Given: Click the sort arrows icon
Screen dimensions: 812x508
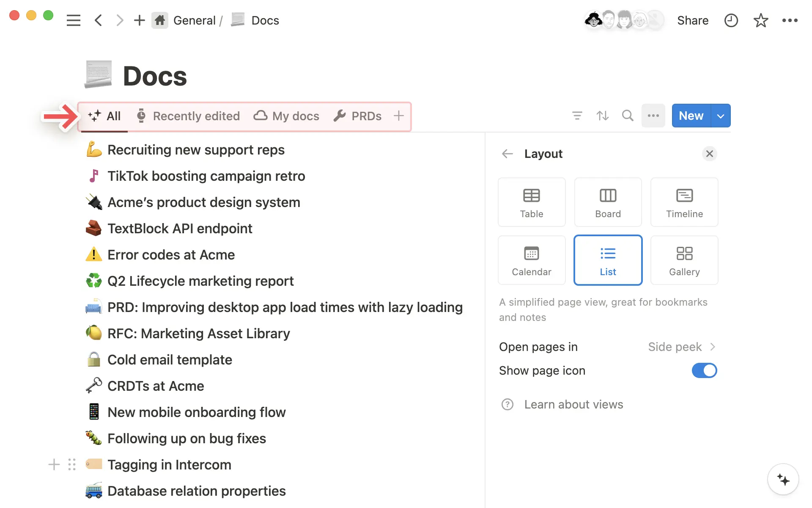Looking at the screenshot, I should click(602, 116).
